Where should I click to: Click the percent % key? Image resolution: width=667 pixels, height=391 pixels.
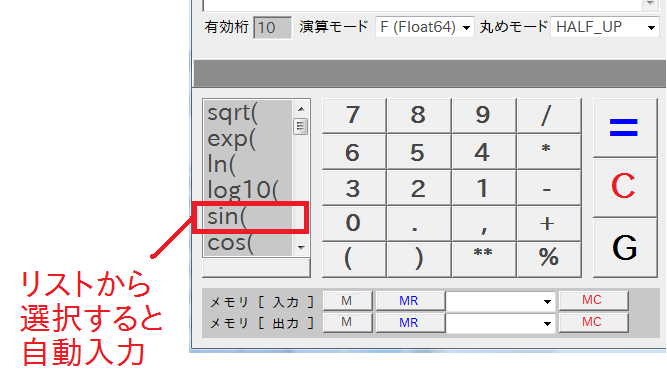coord(549,259)
